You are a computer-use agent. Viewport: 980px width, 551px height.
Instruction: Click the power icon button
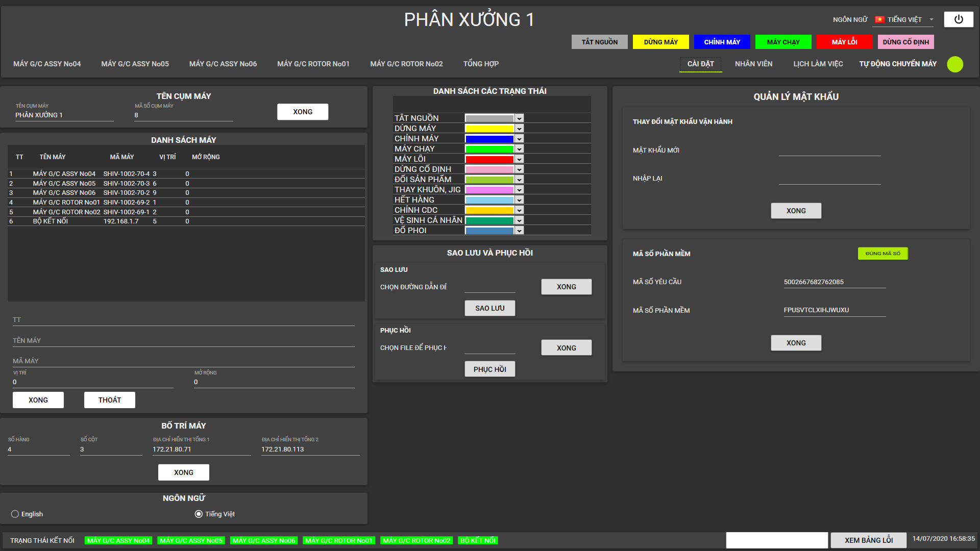coord(958,19)
